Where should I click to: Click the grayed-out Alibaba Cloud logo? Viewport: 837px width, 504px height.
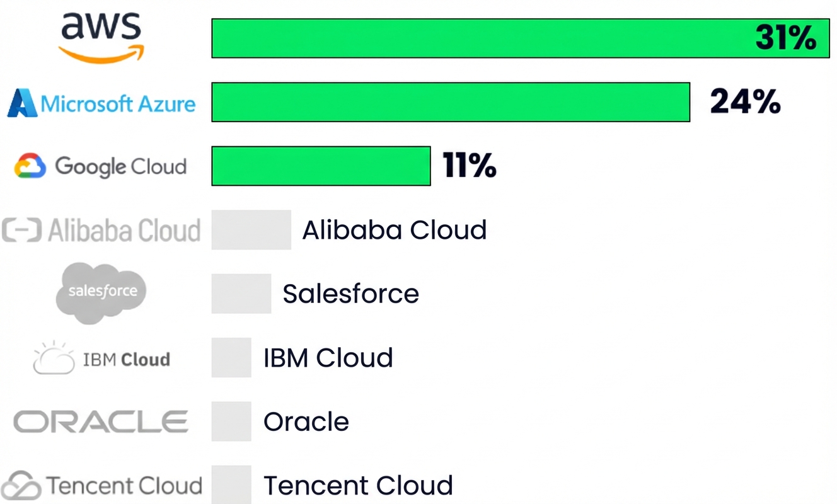101,231
